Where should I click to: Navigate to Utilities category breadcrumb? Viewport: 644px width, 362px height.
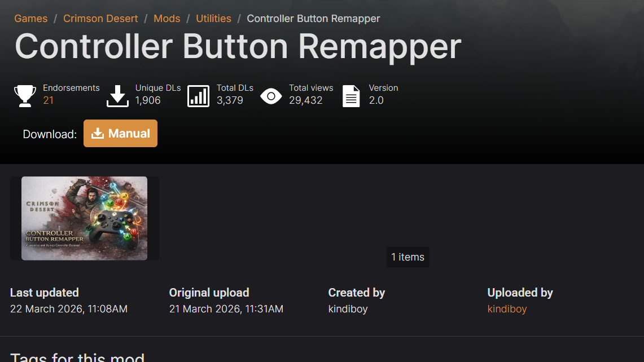click(x=213, y=19)
